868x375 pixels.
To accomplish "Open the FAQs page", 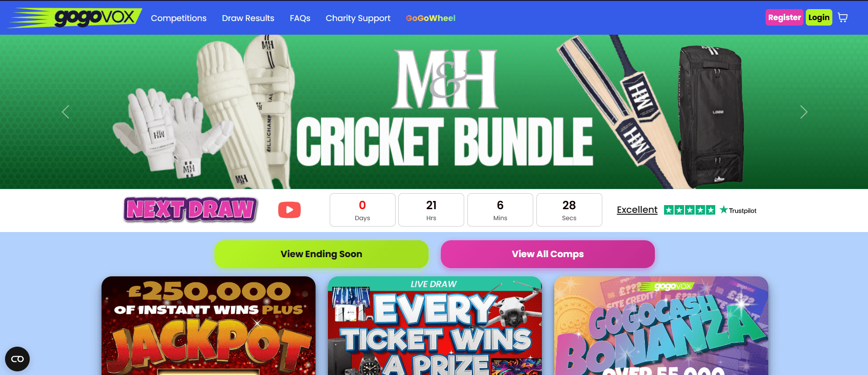I will tap(300, 18).
